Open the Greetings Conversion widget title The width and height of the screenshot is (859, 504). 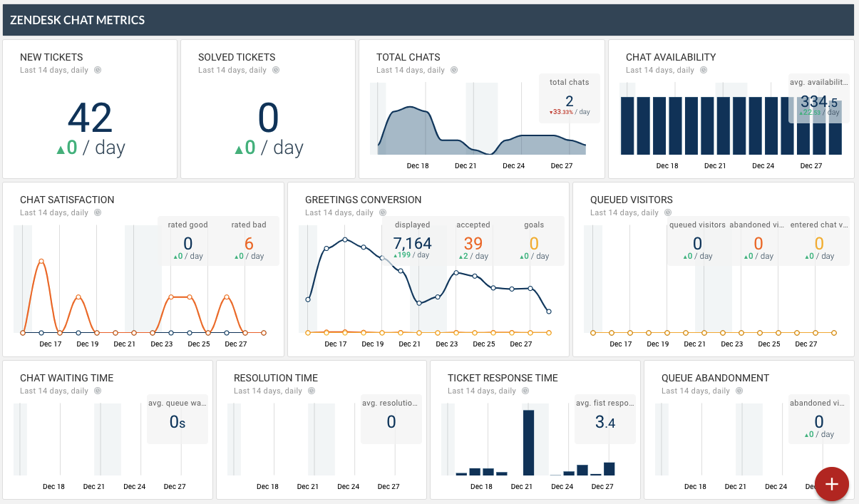[x=363, y=200]
